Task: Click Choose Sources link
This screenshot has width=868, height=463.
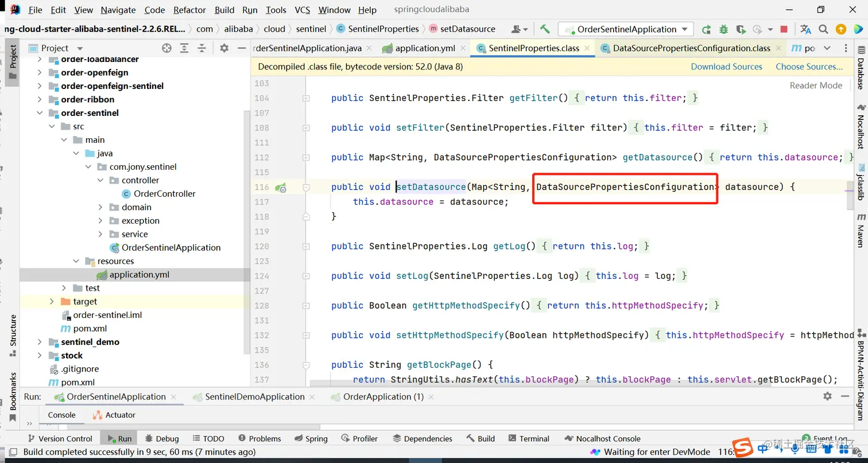Action: click(x=809, y=67)
